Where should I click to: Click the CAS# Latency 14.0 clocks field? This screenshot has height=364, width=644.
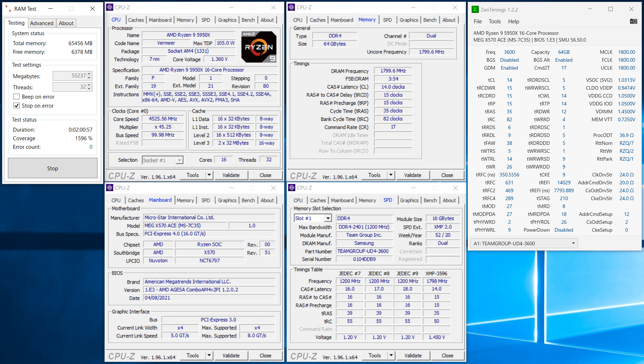pyautogui.click(x=393, y=87)
